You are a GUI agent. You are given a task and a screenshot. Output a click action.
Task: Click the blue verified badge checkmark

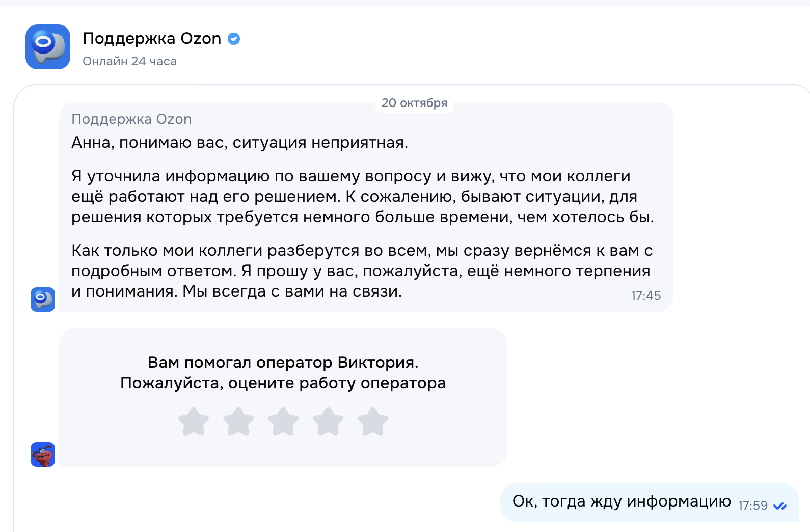click(234, 39)
